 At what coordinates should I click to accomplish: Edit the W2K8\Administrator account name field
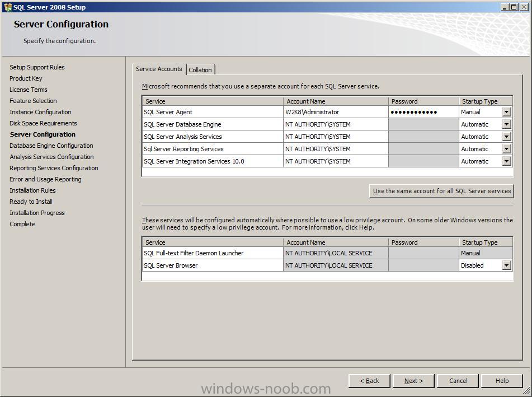point(336,112)
